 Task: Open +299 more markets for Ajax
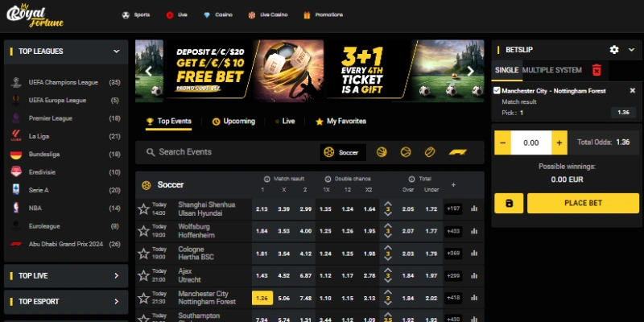pyautogui.click(x=453, y=275)
